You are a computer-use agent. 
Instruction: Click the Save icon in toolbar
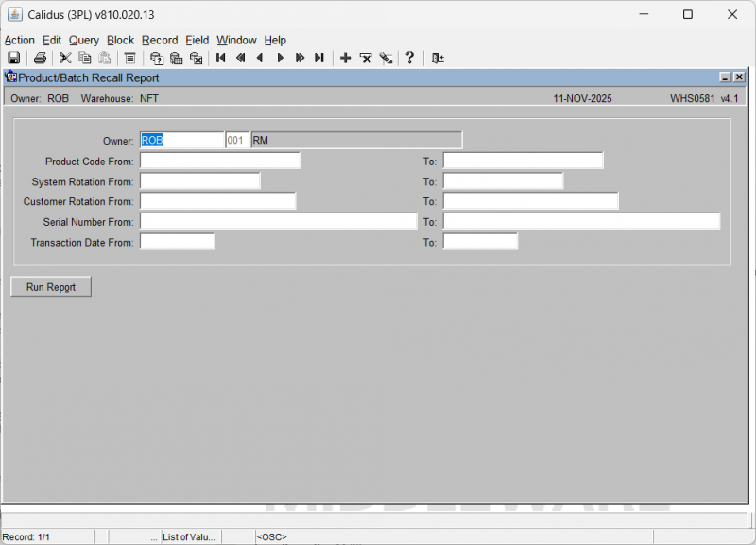(14, 58)
